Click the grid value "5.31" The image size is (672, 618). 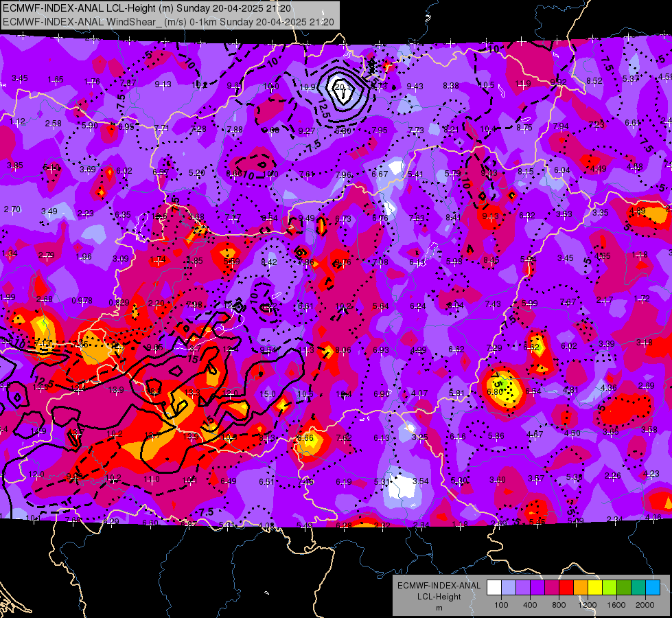(x=382, y=482)
